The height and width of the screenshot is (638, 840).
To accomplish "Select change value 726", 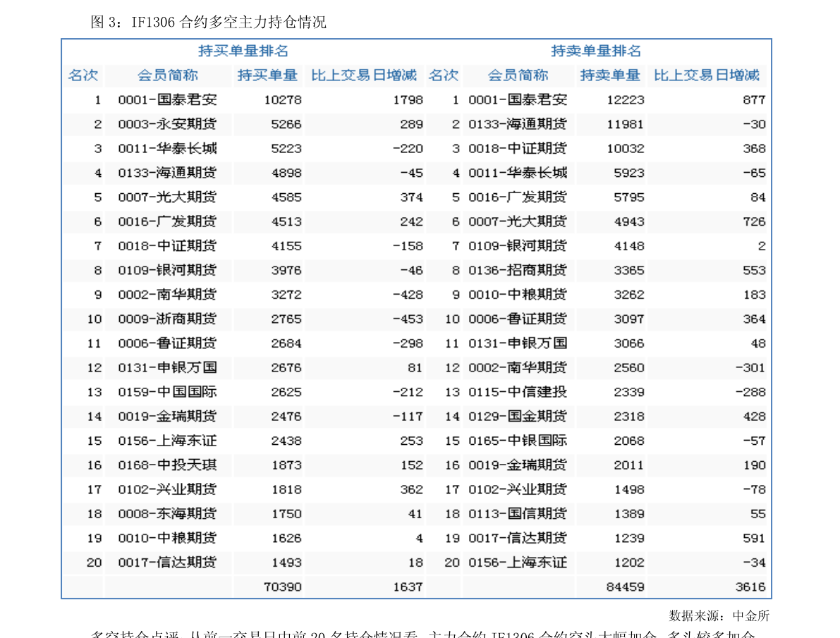I will click(754, 222).
